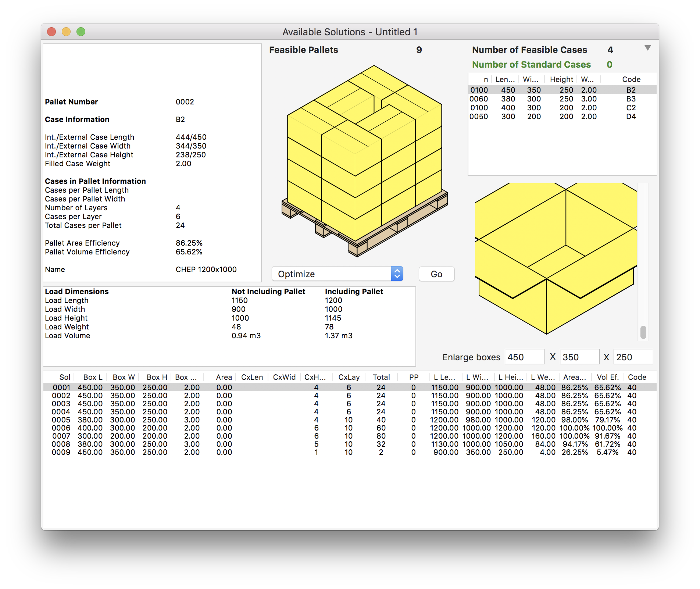Viewport: 700px width, 589px height.
Task: Click the green Number of Standard Cases label
Action: tap(531, 65)
